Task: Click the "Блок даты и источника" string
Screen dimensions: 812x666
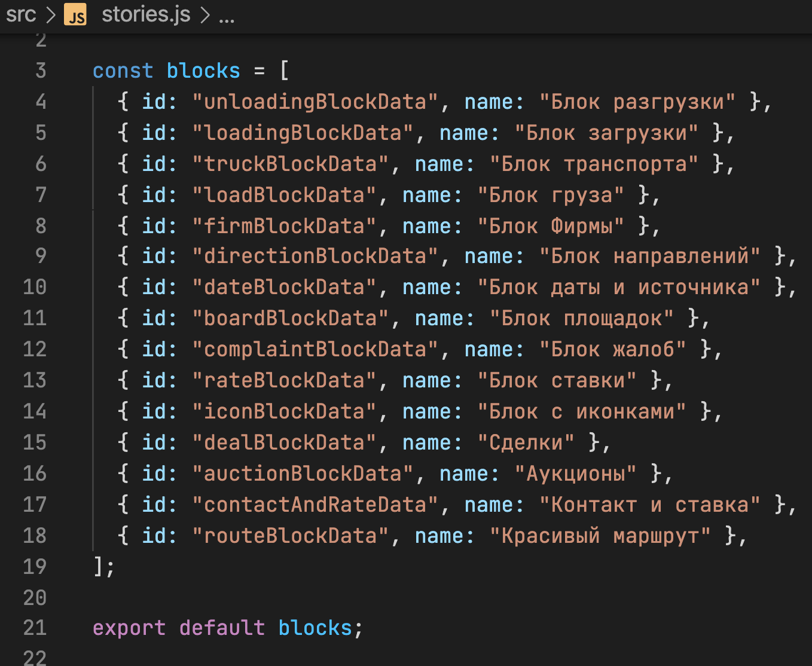Action: point(619,288)
